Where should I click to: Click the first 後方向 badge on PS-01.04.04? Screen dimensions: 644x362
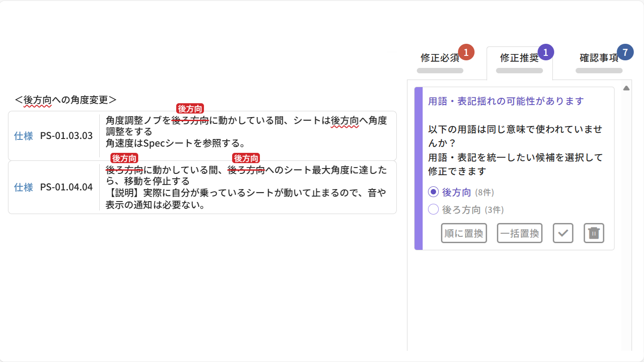[125, 158]
